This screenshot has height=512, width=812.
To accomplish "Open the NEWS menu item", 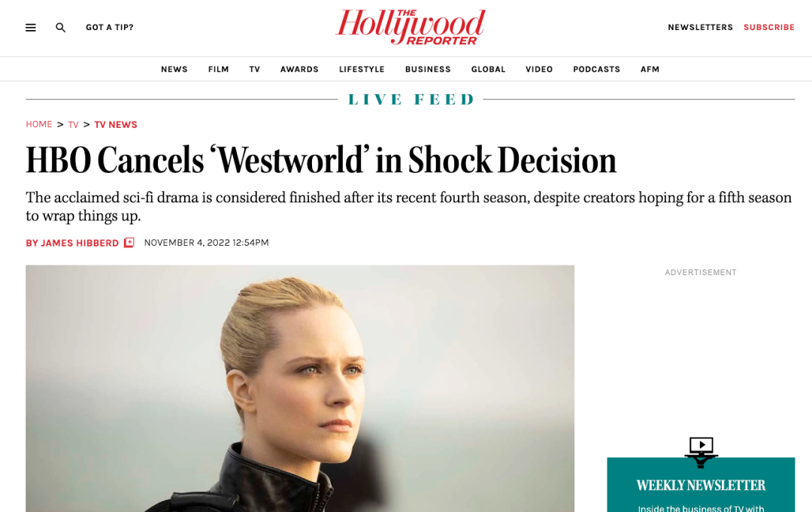I will pos(174,69).
